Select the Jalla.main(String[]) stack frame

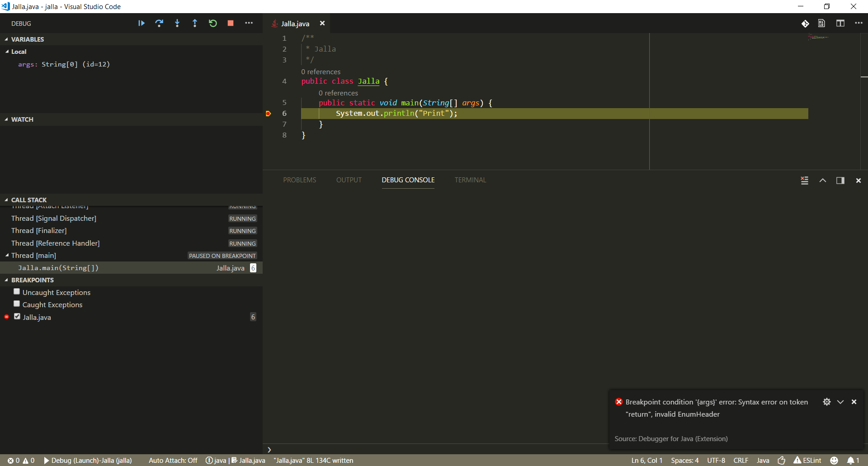(x=131, y=268)
